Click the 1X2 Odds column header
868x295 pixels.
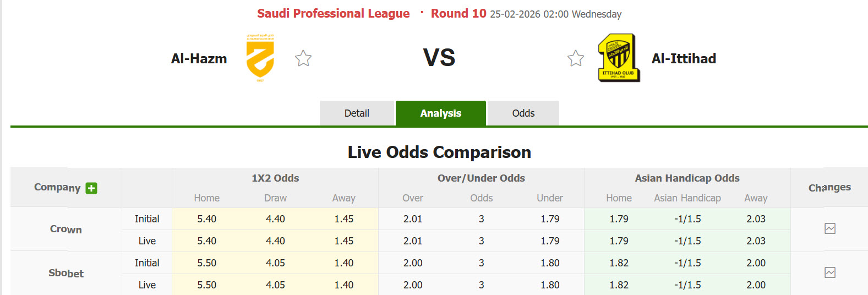275,178
